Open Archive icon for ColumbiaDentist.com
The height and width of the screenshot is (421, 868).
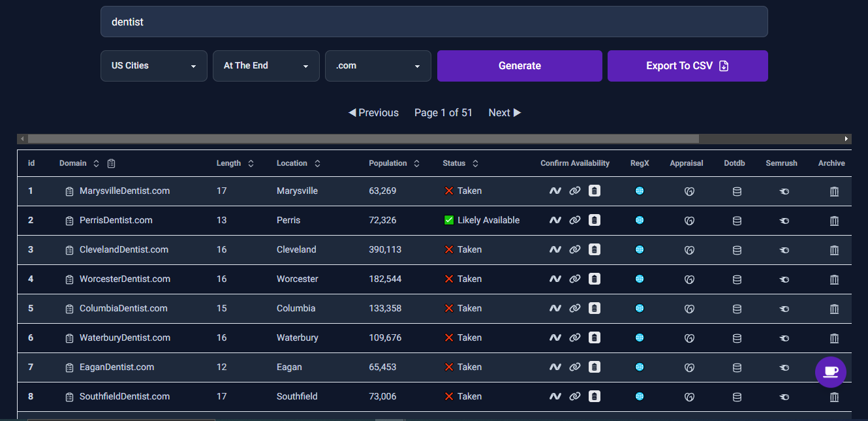[x=834, y=309]
